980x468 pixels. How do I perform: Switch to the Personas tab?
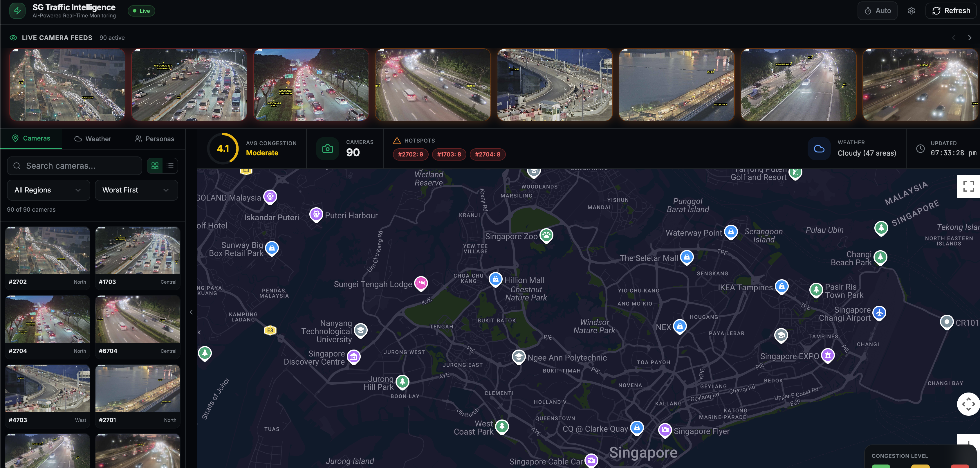[x=154, y=138]
